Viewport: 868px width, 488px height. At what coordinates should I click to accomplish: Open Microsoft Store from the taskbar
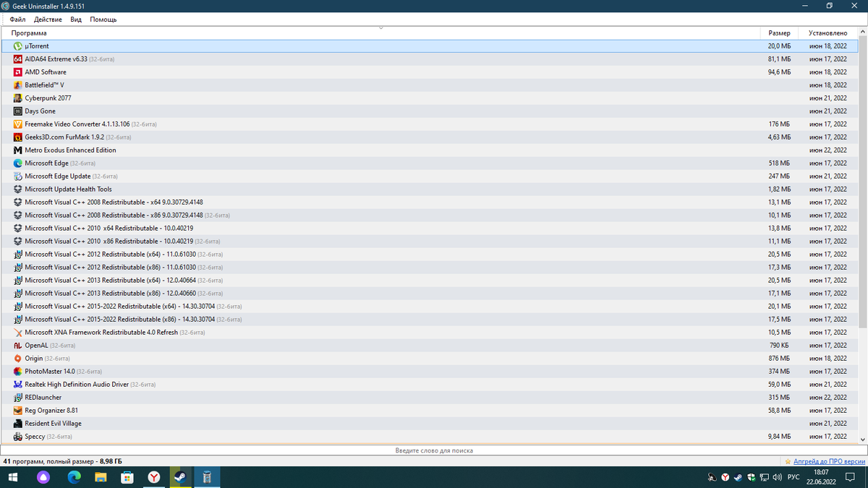tap(127, 477)
